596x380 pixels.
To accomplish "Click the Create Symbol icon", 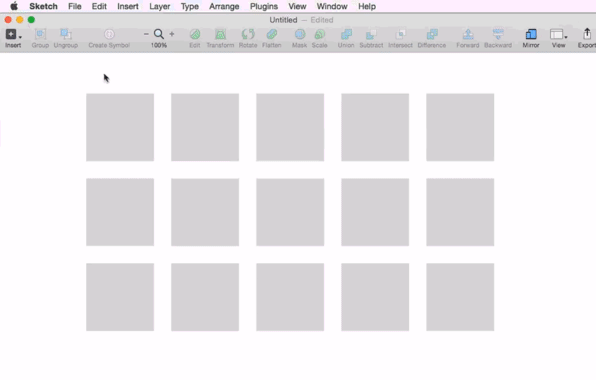I will click(109, 34).
